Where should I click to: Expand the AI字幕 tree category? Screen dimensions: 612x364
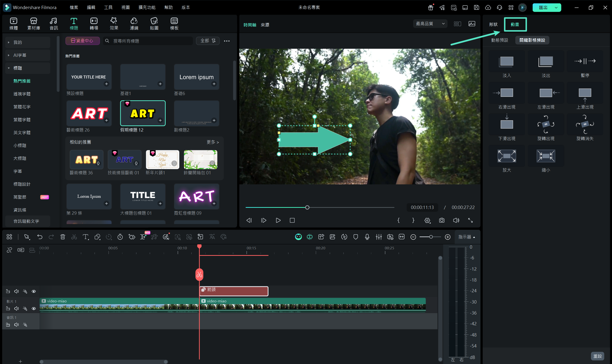(9, 55)
